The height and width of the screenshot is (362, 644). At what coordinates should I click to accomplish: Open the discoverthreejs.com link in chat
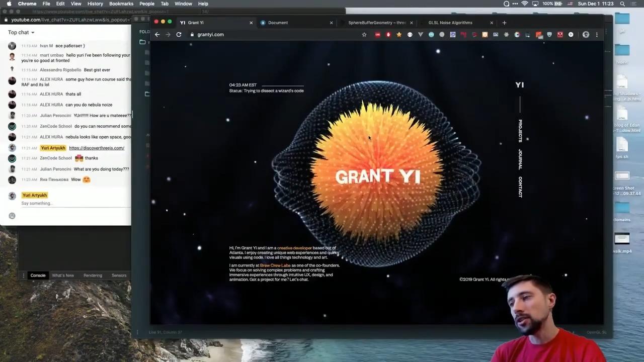tap(97, 148)
